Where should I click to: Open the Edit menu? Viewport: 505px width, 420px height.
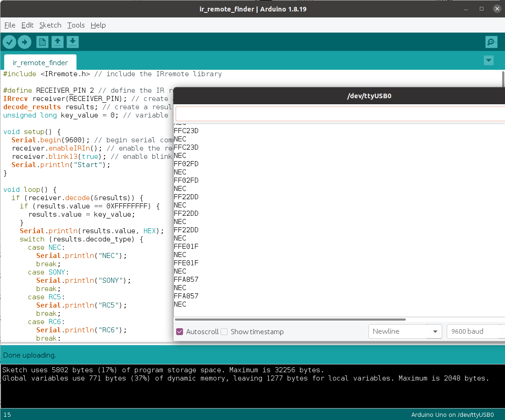click(x=28, y=25)
